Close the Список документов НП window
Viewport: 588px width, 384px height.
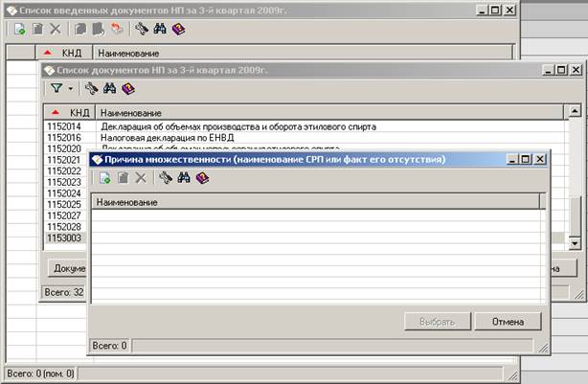(x=576, y=70)
